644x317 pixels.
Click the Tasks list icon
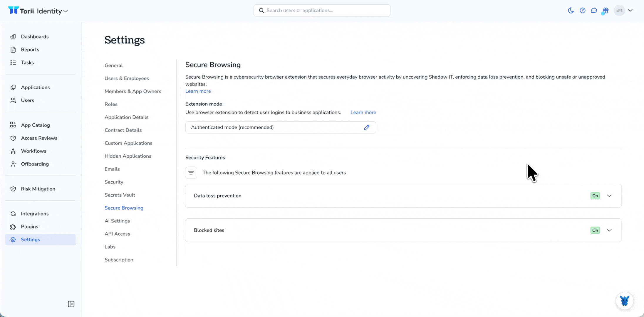click(x=13, y=63)
